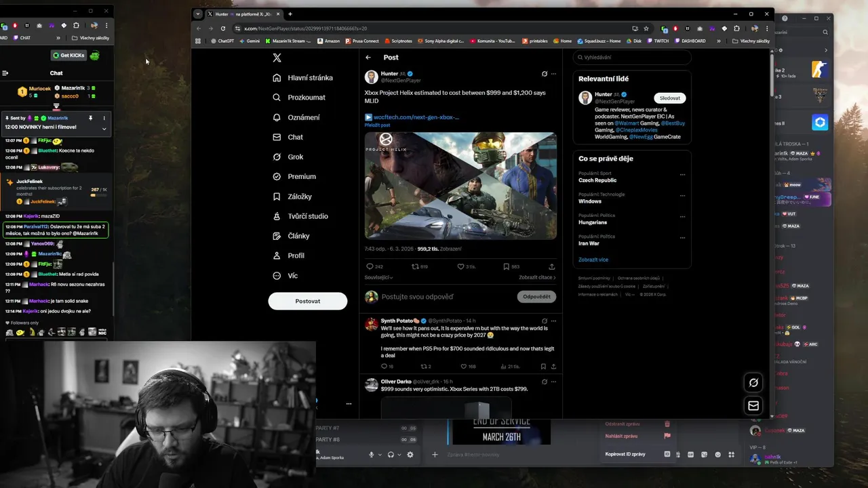This screenshot has width=868, height=488.
Task: Open Prozkoumat in X sidebar
Action: coord(299,98)
